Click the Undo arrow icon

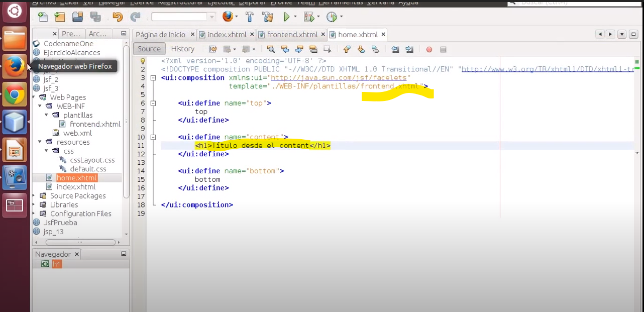[118, 17]
